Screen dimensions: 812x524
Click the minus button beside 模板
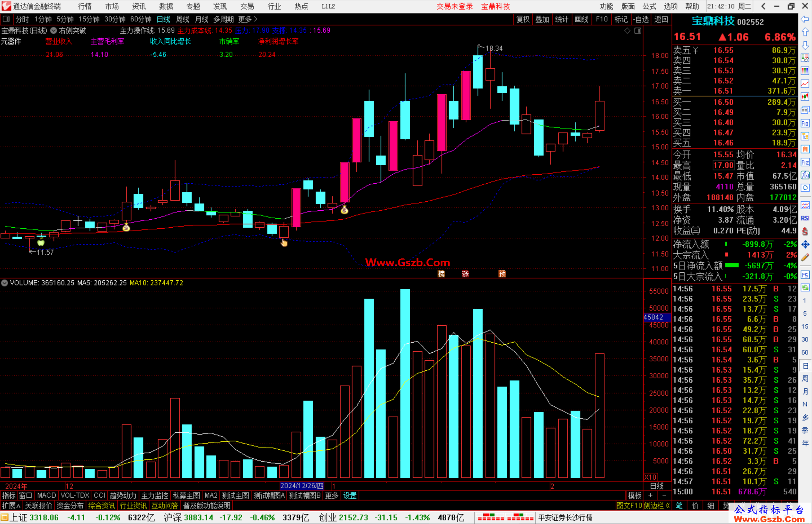[664, 496]
